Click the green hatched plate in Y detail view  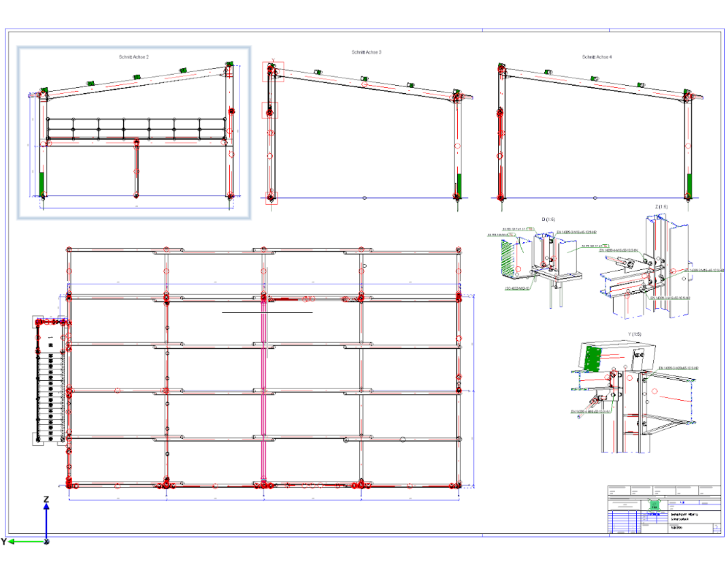[x=591, y=359]
